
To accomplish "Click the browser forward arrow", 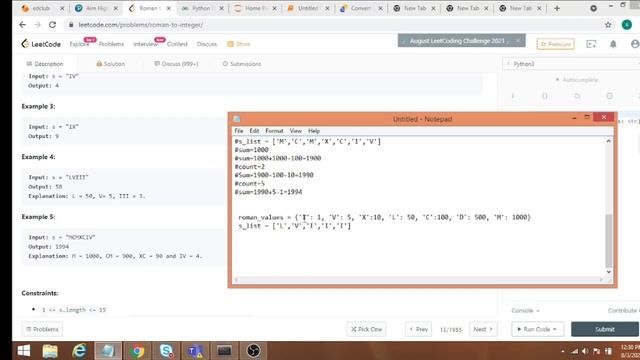I will [38, 25].
